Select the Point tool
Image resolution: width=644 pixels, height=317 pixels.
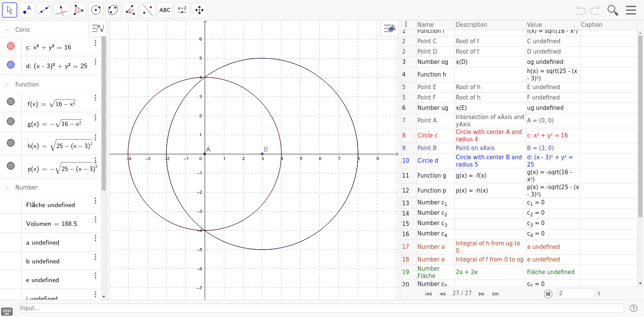27,10
